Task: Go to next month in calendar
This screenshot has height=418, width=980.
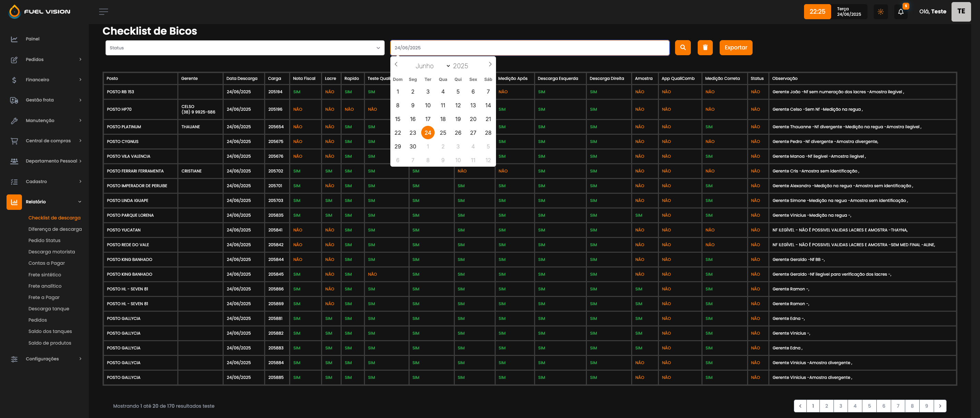Action: (x=490, y=64)
